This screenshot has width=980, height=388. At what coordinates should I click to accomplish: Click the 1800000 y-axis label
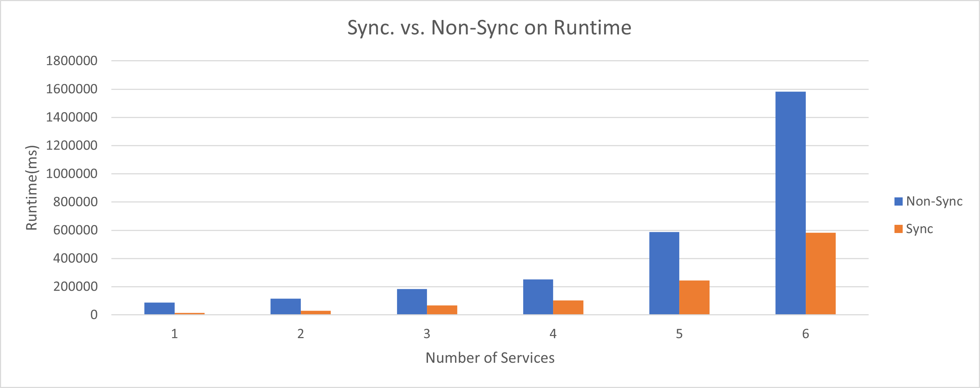[72, 61]
